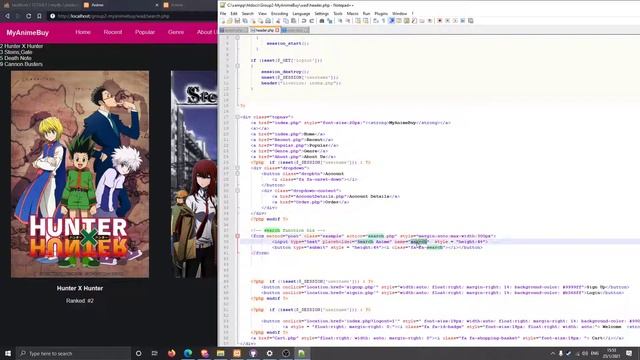Screen dimensions: 640x360
Task: Open the Genre nav link
Action: tap(176, 32)
